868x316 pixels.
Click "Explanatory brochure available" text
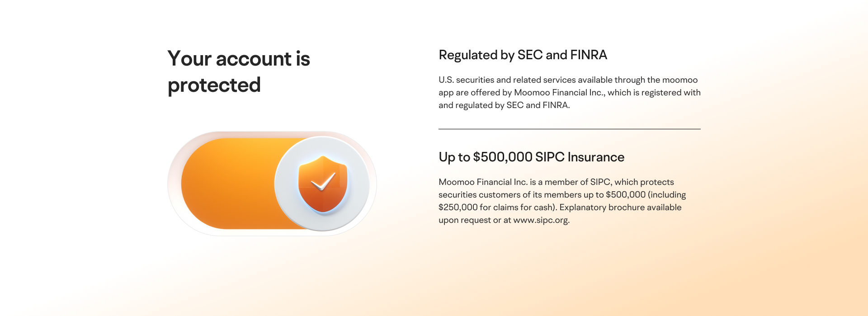pyautogui.click(x=620, y=208)
